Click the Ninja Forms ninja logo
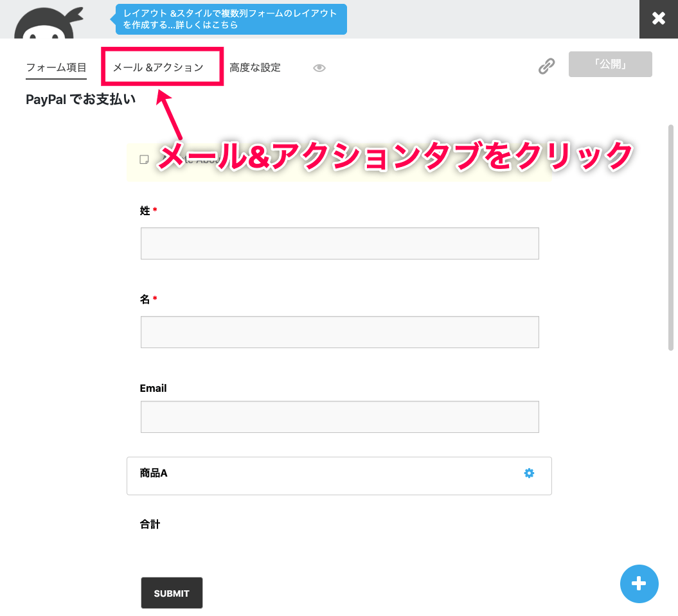The image size is (678, 616). (48, 22)
